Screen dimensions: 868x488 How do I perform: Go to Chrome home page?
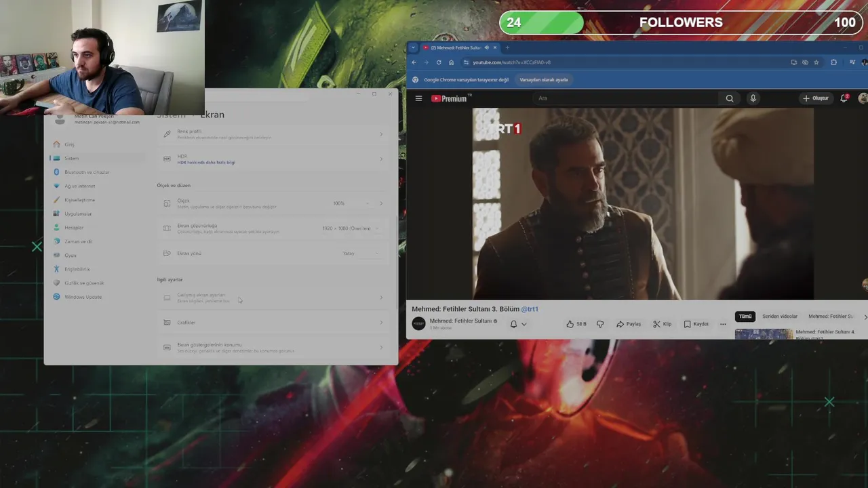[451, 62]
